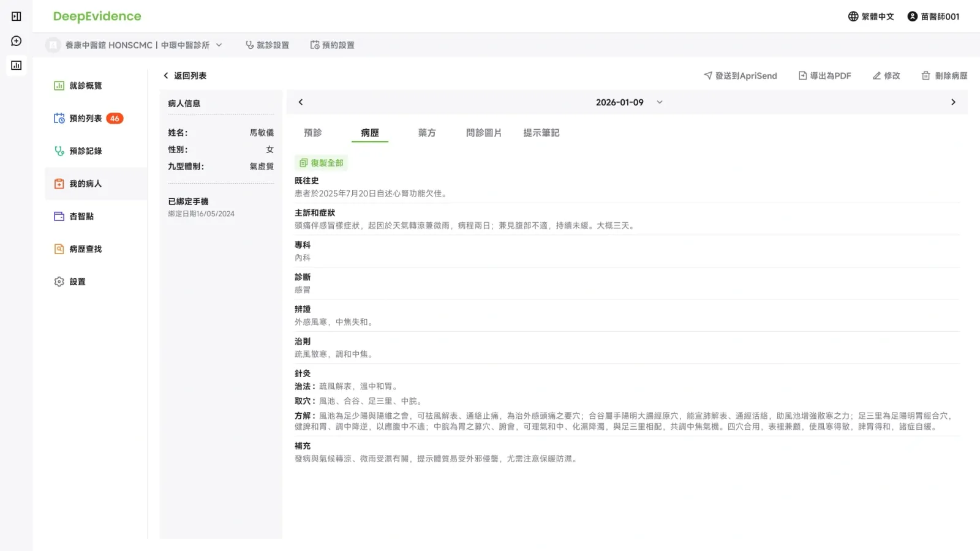Click the 就診設置 stethoscope icon
980x551 pixels.
point(250,45)
